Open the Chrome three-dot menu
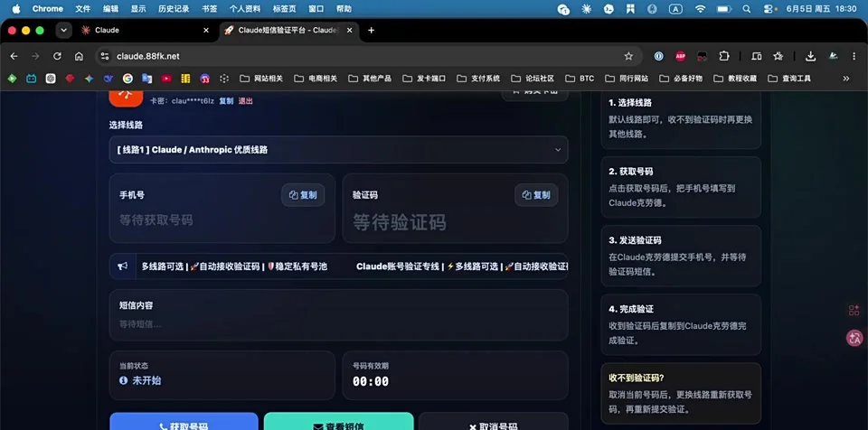868x430 pixels. click(x=855, y=56)
